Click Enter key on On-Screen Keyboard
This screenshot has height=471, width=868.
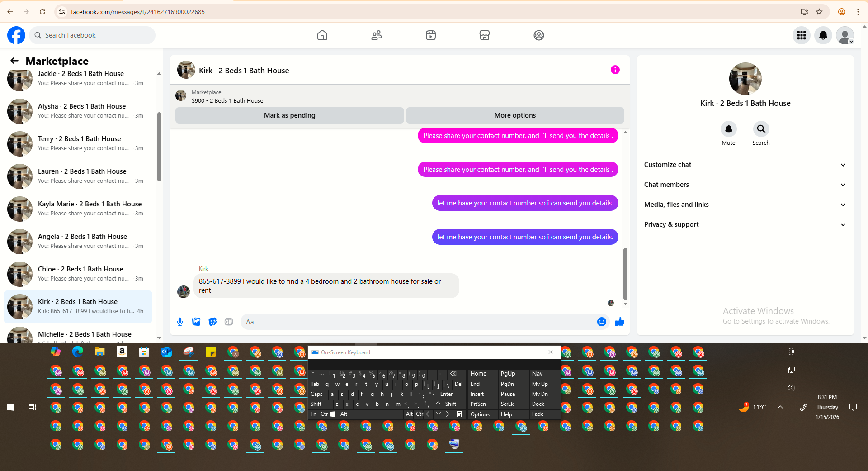[x=448, y=394]
